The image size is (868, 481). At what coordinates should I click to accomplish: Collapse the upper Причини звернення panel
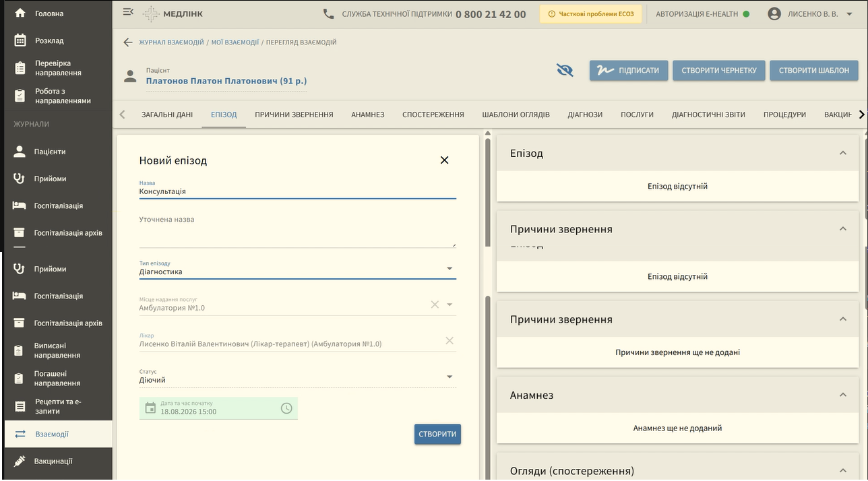pyautogui.click(x=842, y=229)
